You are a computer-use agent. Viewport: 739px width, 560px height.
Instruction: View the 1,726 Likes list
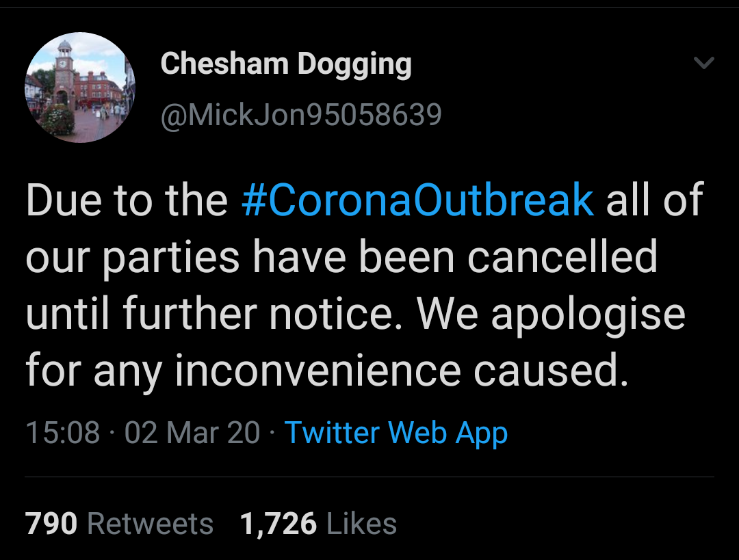pyautogui.click(x=318, y=524)
